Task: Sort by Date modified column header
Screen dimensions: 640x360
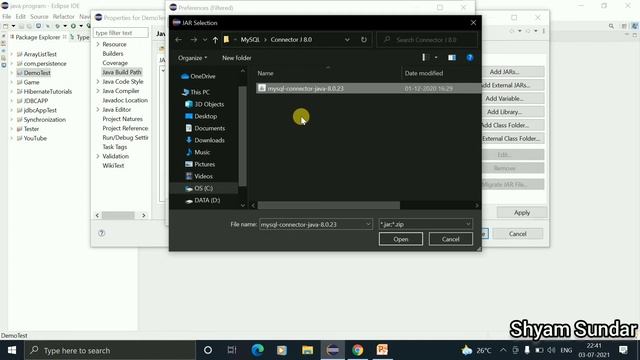Action: 424,73
